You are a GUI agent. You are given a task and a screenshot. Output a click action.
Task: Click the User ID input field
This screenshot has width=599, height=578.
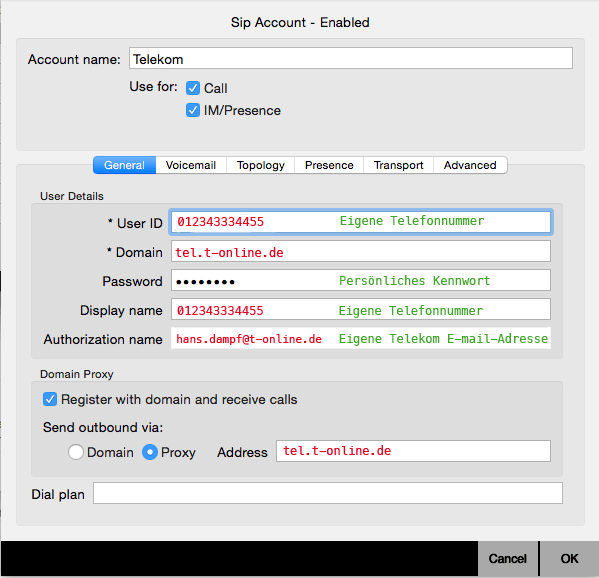click(x=361, y=222)
